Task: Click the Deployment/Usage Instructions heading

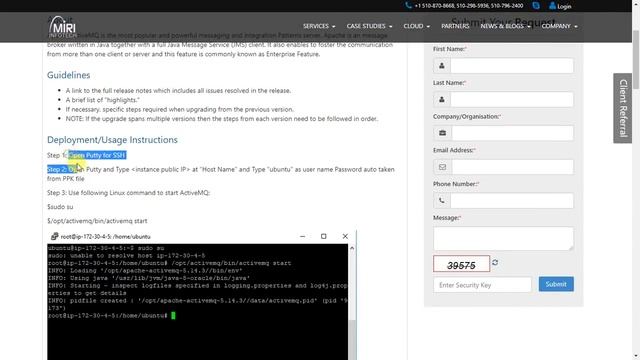Action: 112,140
